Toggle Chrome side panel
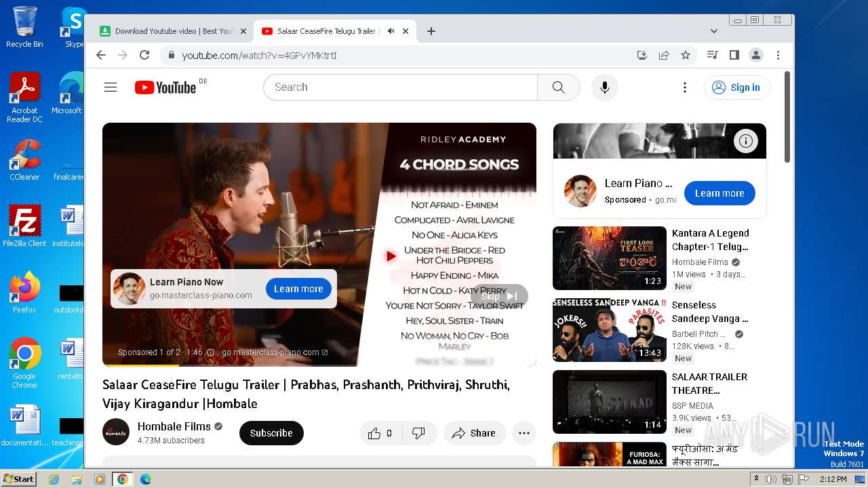 coord(734,55)
